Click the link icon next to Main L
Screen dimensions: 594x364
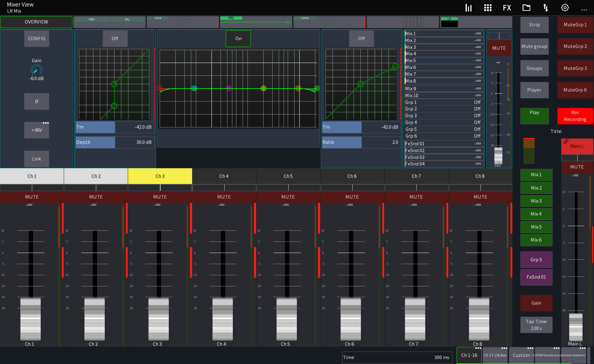click(x=566, y=142)
